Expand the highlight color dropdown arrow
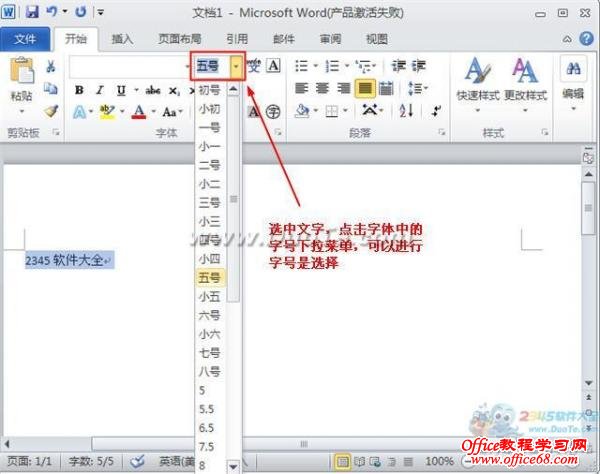 click(122, 112)
